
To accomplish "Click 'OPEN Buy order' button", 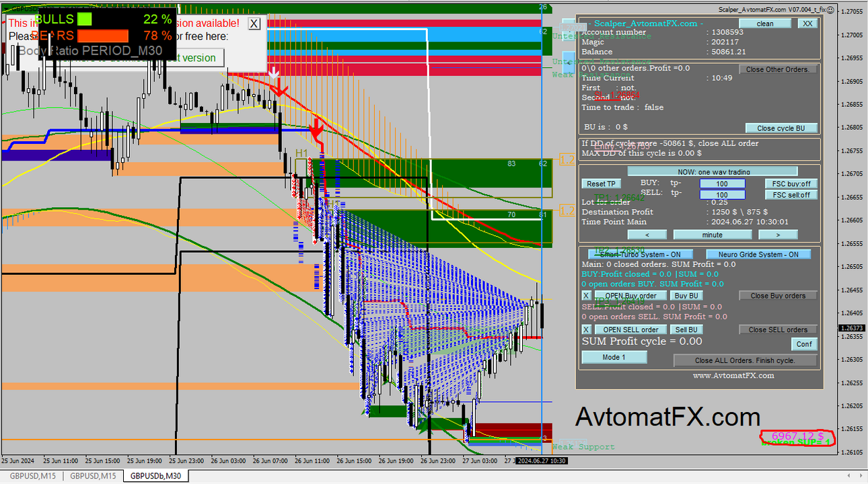I will coord(630,295).
